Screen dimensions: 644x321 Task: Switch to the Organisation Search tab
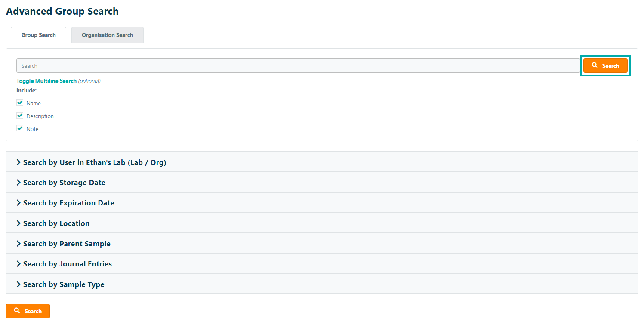coord(107,35)
